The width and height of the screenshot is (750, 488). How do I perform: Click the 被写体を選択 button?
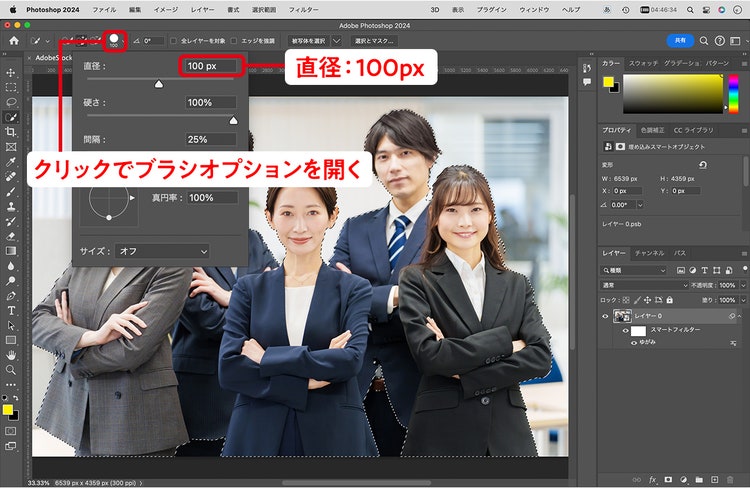click(309, 41)
